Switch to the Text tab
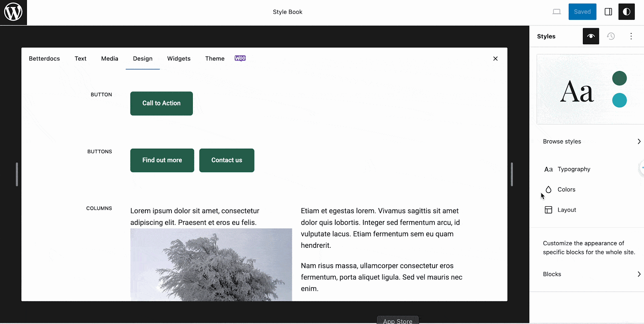Image resolution: width=644 pixels, height=324 pixels. [x=80, y=58]
